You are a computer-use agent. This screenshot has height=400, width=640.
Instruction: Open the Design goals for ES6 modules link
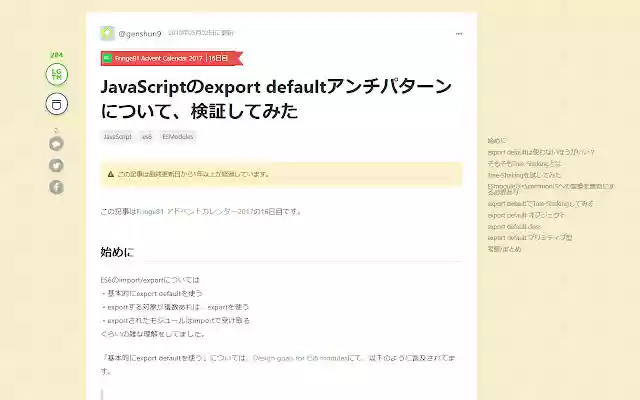300,358
